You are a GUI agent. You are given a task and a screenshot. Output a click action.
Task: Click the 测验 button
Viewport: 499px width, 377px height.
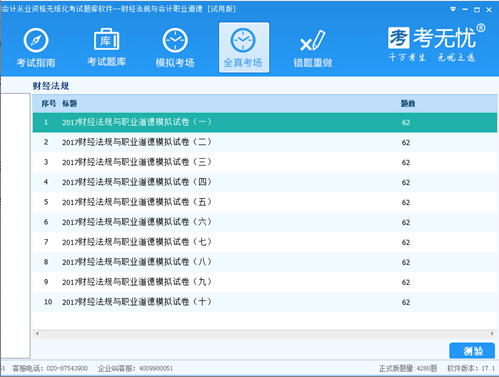[472, 351]
